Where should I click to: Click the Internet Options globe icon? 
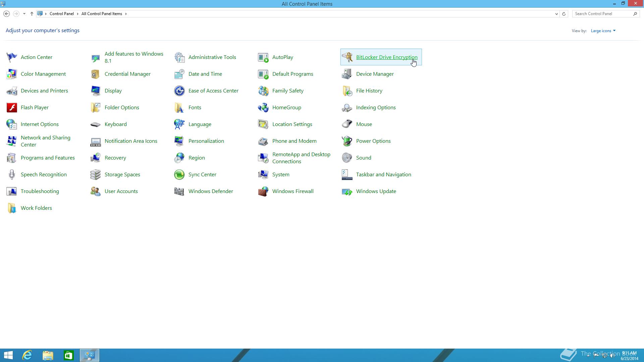pos(12,124)
